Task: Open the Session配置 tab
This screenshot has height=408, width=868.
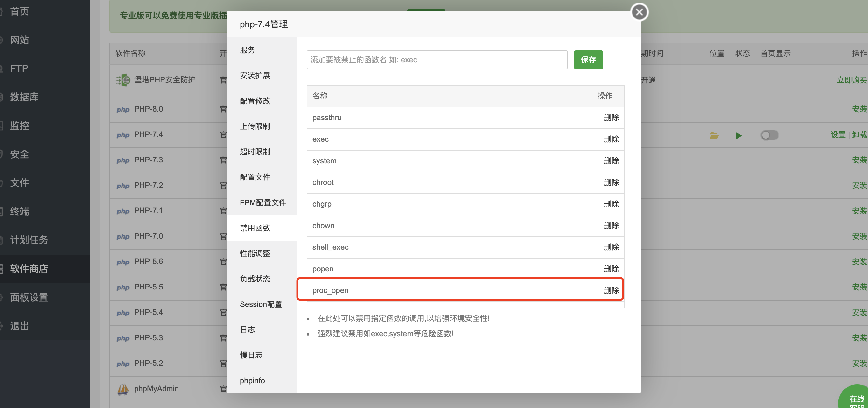Action: click(x=261, y=304)
